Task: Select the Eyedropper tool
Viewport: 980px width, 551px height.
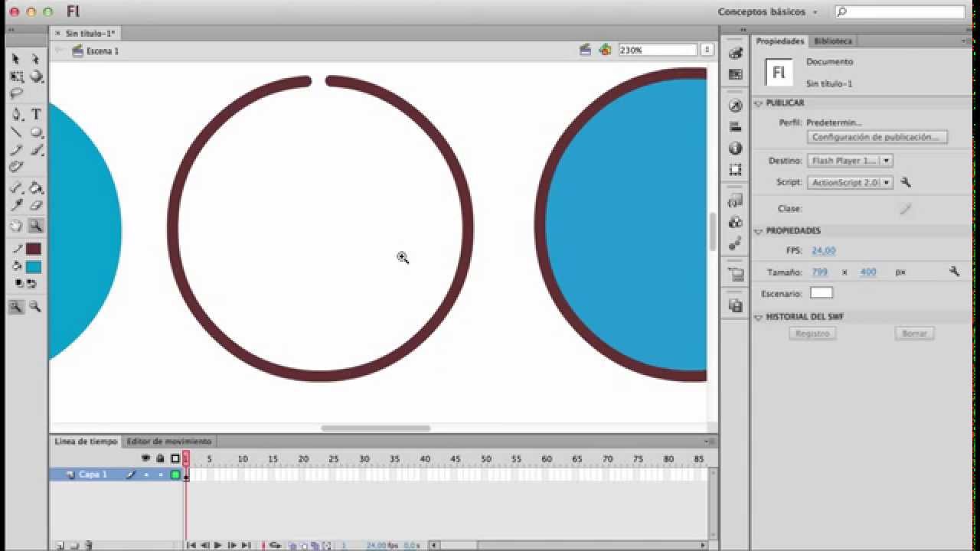Action: click(15, 205)
